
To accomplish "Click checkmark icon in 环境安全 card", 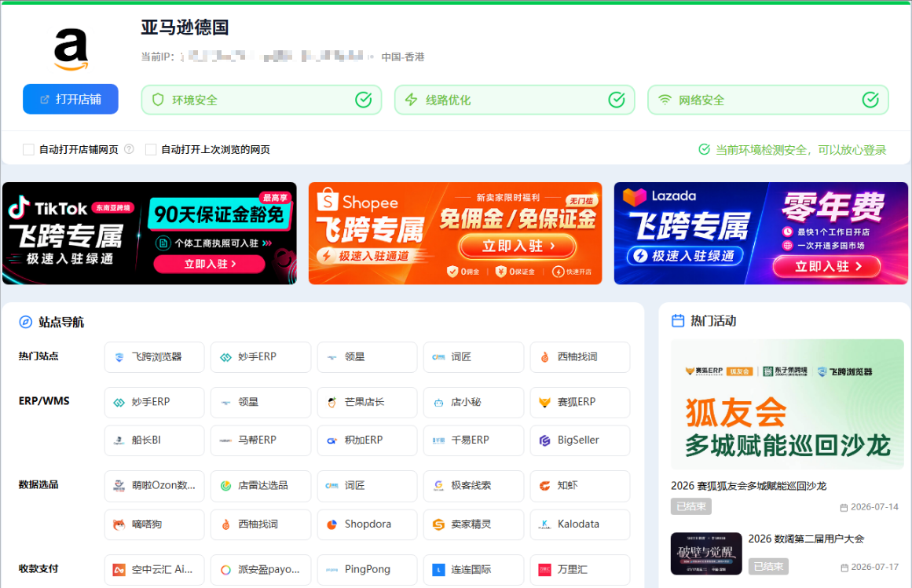I will pos(364,100).
